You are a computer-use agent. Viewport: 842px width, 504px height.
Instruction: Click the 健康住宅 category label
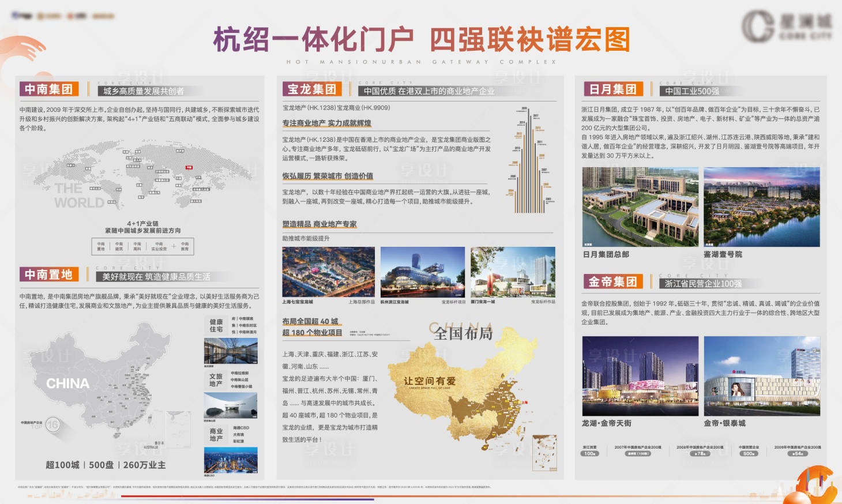pos(216,326)
